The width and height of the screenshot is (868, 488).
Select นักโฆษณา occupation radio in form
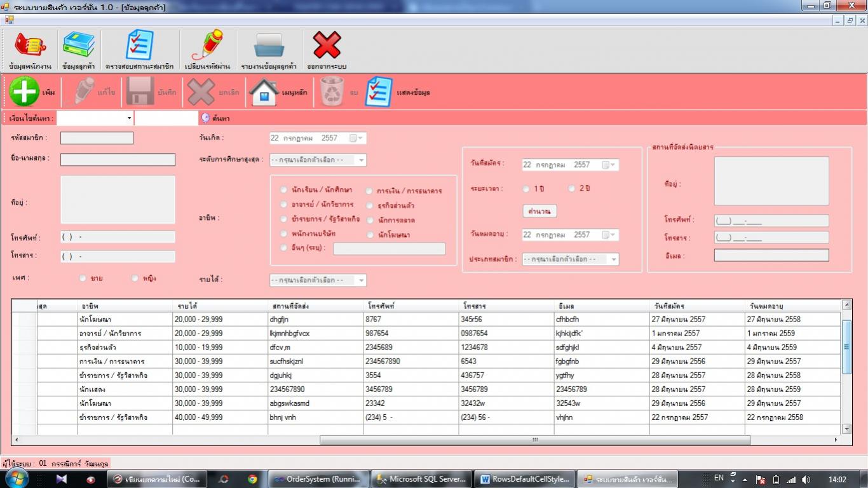(369, 234)
